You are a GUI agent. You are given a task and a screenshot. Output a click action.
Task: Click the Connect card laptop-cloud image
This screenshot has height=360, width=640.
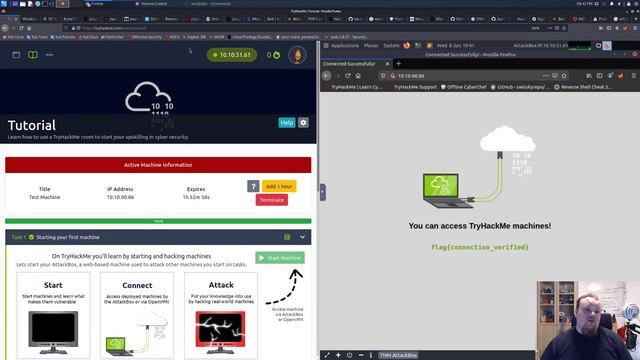pyautogui.click(x=137, y=333)
